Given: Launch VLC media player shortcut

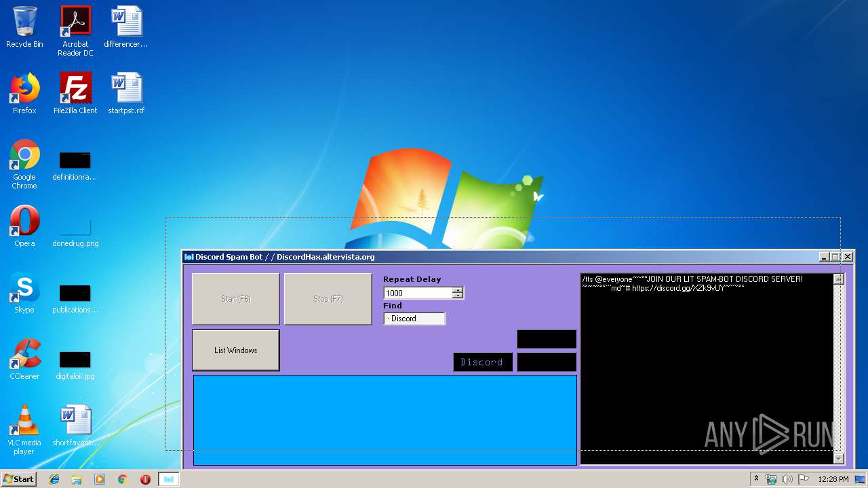Looking at the screenshot, I should pos(24,430).
